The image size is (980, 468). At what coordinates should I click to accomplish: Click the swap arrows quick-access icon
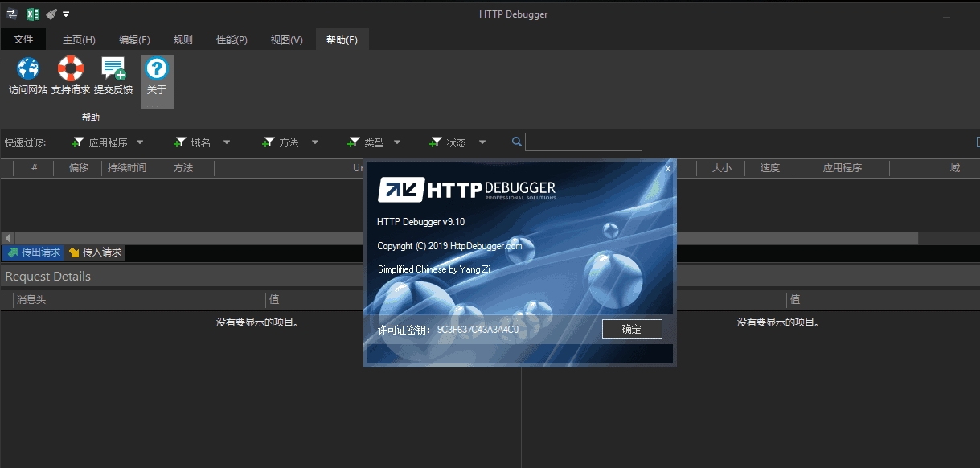(x=12, y=14)
